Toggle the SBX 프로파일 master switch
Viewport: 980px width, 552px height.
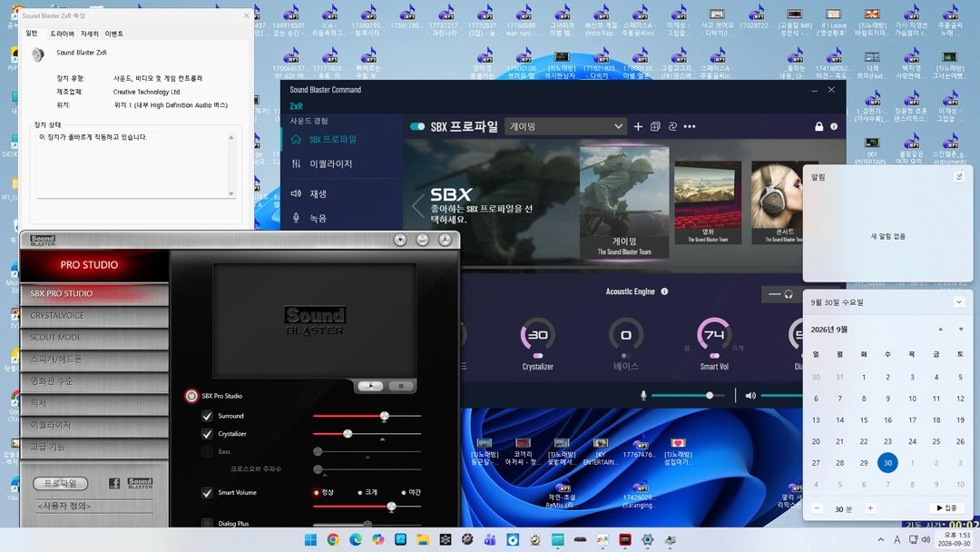click(x=416, y=126)
